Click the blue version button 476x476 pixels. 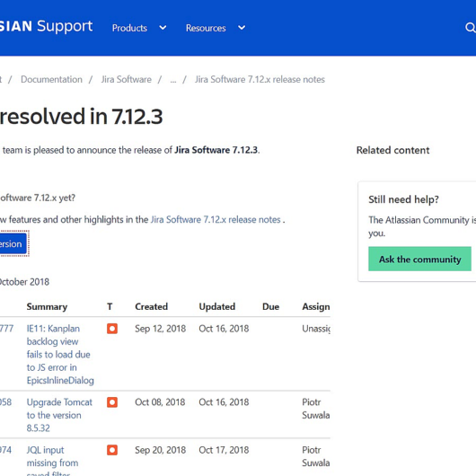(13, 243)
